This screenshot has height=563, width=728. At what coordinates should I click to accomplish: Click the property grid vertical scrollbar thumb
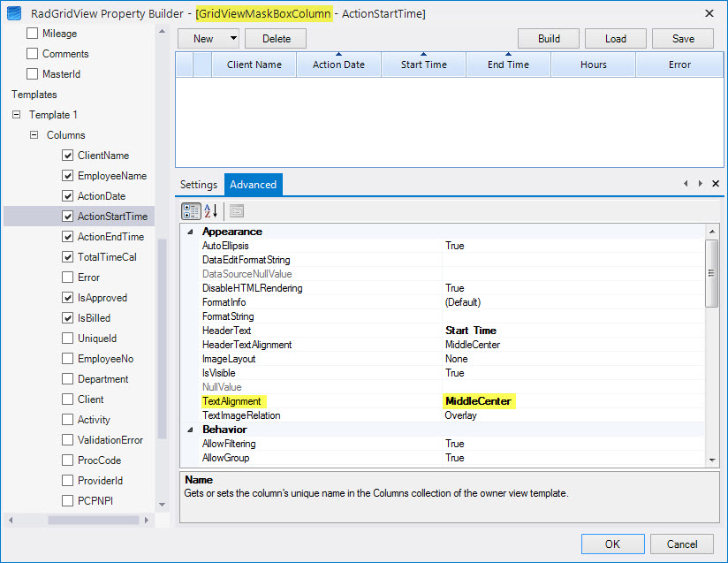point(712,273)
